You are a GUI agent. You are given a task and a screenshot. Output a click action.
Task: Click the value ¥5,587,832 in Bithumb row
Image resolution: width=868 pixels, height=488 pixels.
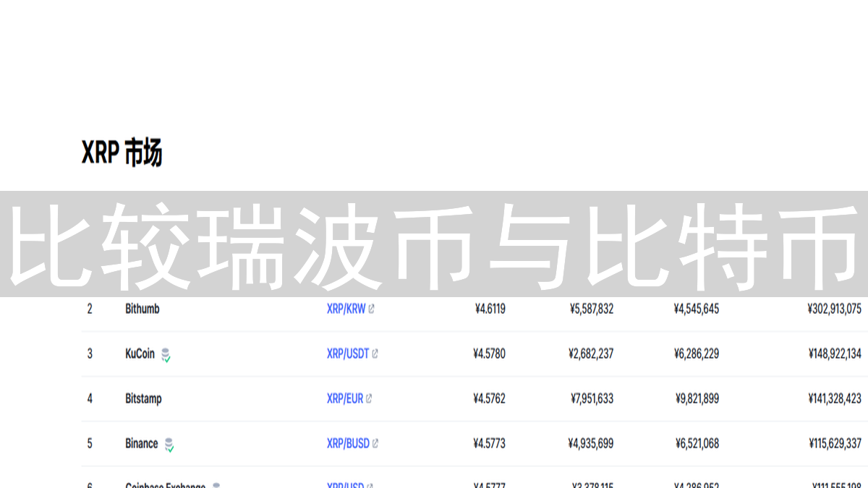tap(591, 309)
